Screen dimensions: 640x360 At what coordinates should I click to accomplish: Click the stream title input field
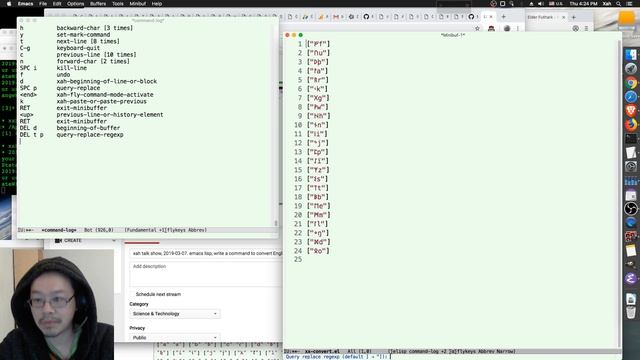click(206, 253)
